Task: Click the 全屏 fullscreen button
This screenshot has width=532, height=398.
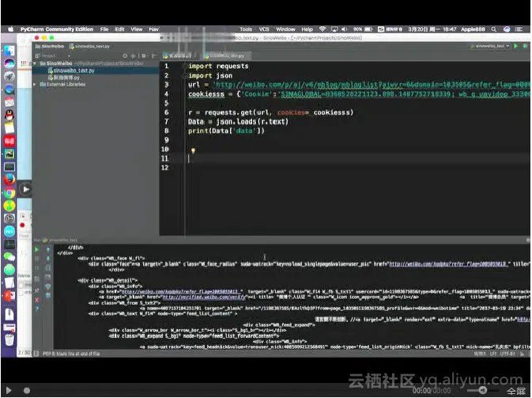Action: point(516,391)
